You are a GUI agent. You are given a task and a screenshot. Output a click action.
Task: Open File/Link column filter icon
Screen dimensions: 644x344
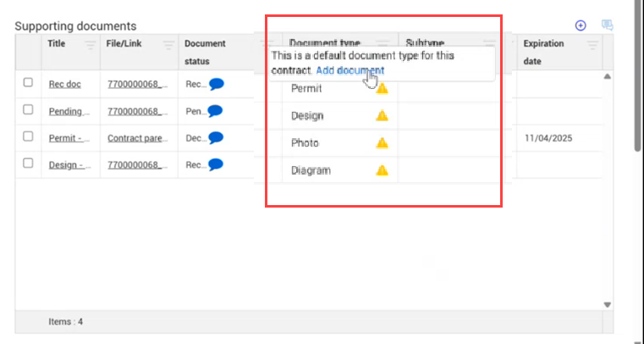point(168,45)
